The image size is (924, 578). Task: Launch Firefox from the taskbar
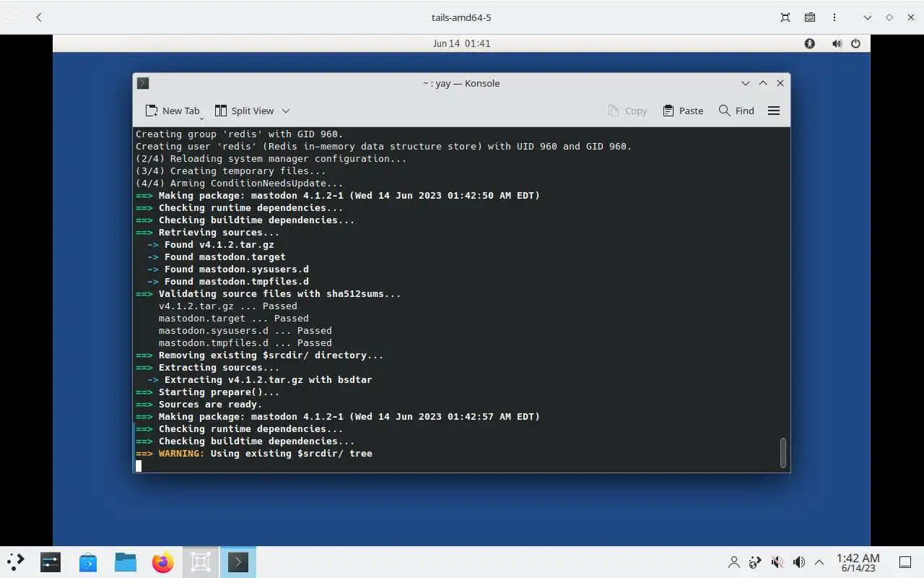(163, 562)
